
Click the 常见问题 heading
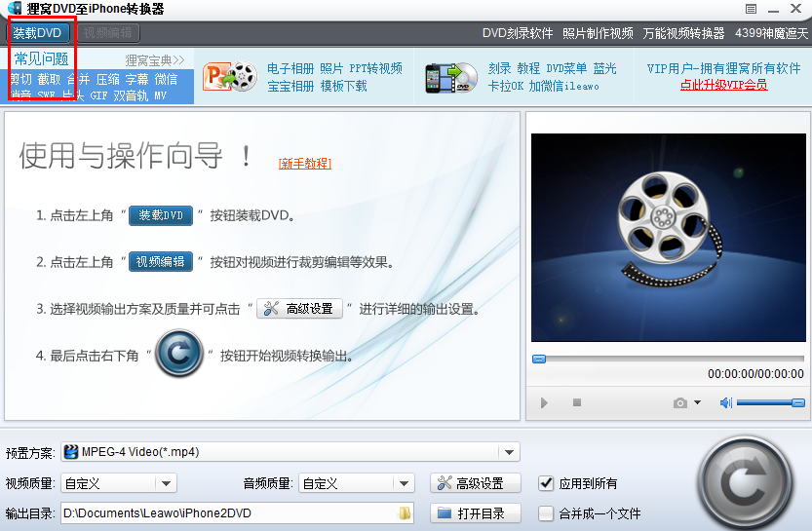tap(41, 59)
